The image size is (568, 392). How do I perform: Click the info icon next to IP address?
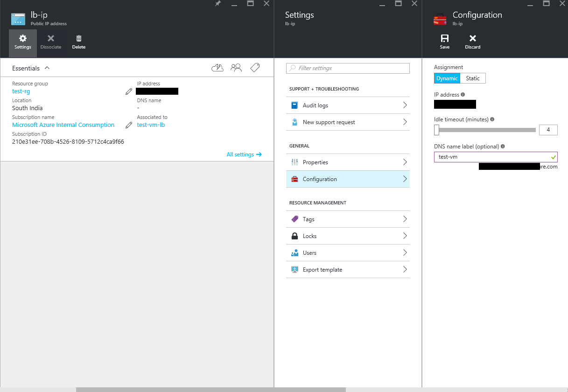463,95
